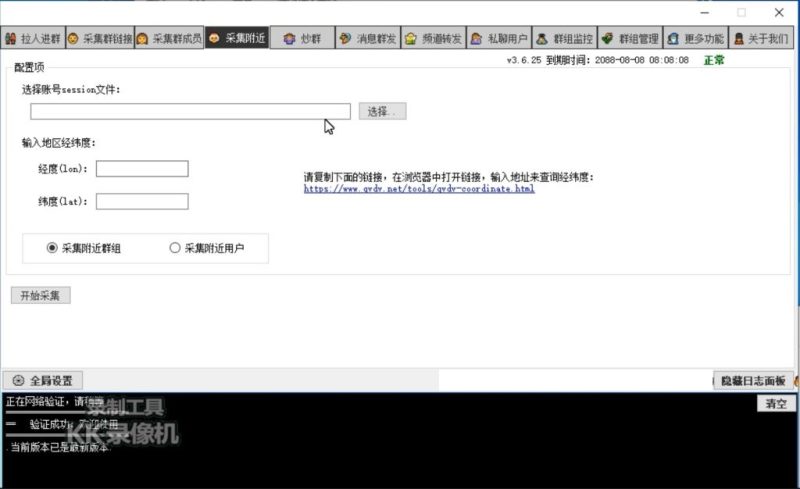This screenshot has height=489, width=800.
Task: Open the 私聊用户 tab
Action: [x=499, y=38]
